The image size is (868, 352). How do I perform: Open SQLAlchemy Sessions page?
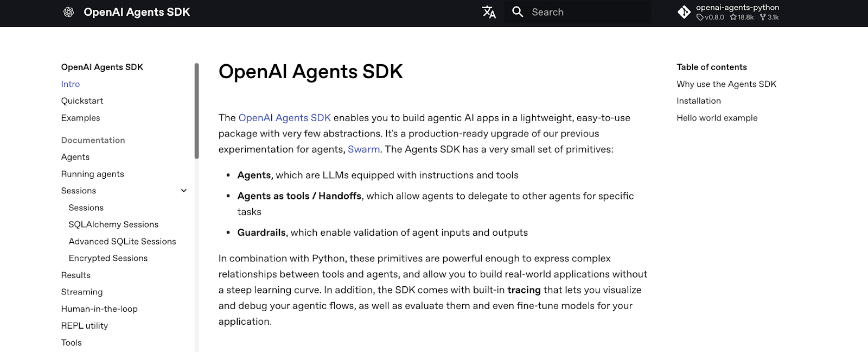113,224
